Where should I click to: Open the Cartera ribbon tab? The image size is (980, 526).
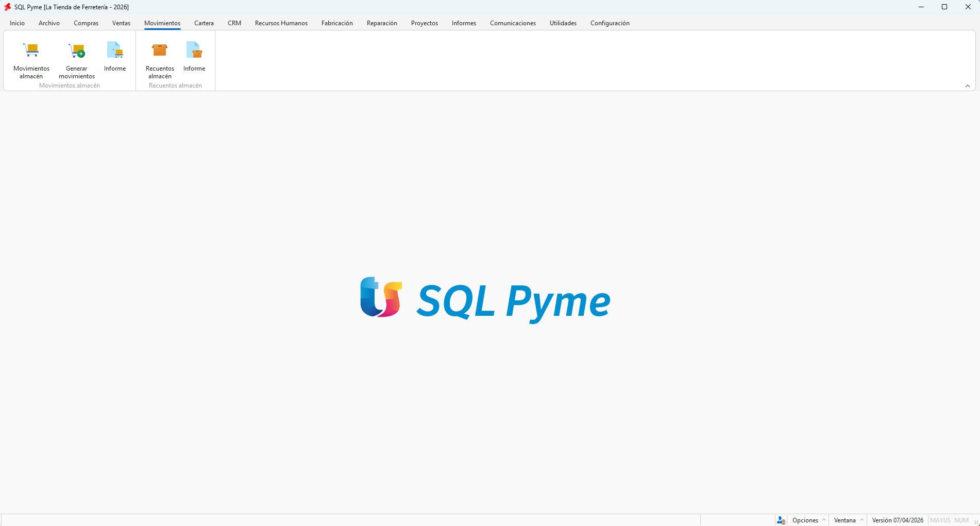pyautogui.click(x=204, y=23)
